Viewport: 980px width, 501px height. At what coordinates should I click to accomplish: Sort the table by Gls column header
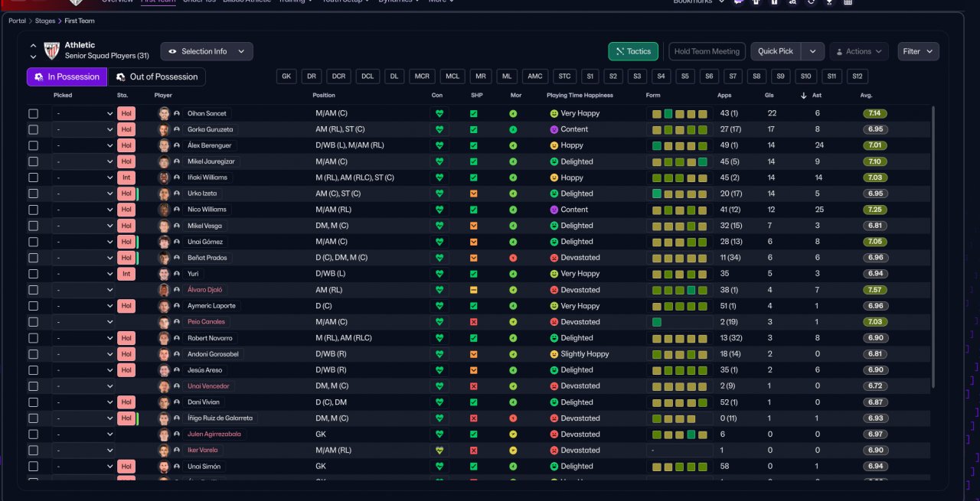[x=769, y=96]
